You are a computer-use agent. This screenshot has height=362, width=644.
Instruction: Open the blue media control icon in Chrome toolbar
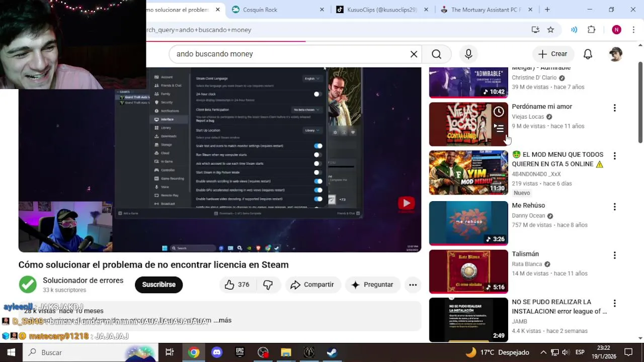tap(574, 30)
